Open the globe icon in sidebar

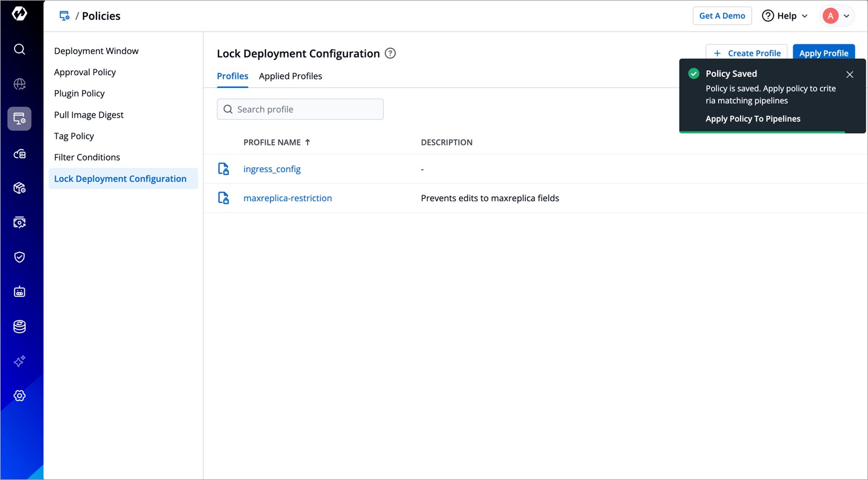[x=19, y=84]
